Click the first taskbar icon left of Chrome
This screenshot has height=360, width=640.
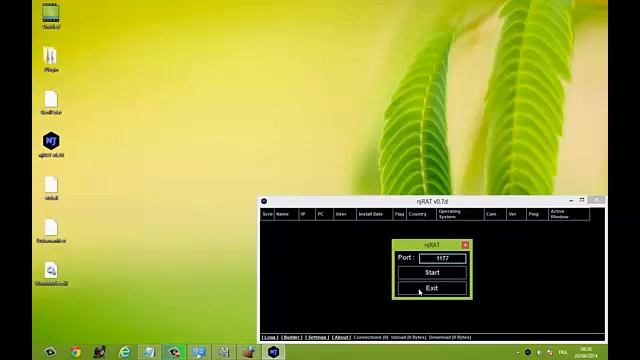point(50,352)
